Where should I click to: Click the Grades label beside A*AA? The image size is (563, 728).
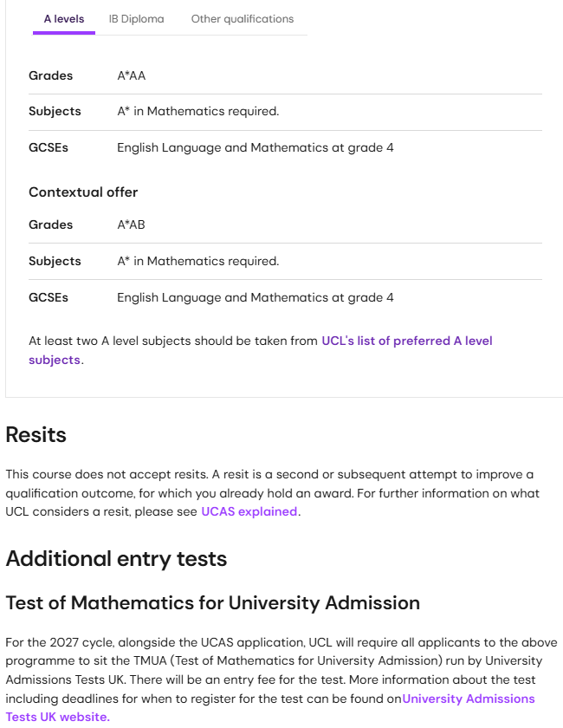tap(50, 76)
